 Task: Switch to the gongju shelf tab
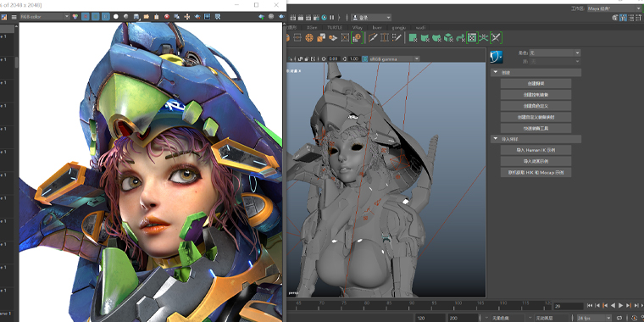coord(398,27)
